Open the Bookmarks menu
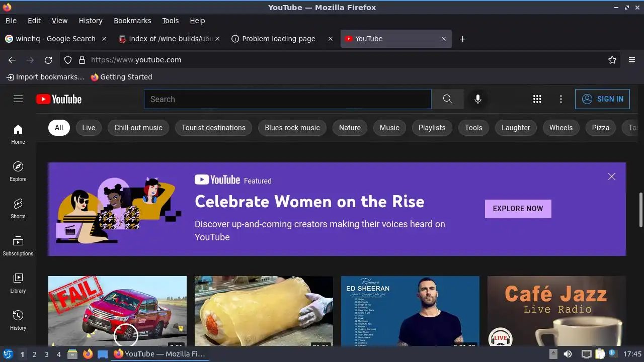644x362 pixels. click(x=132, y=21)
